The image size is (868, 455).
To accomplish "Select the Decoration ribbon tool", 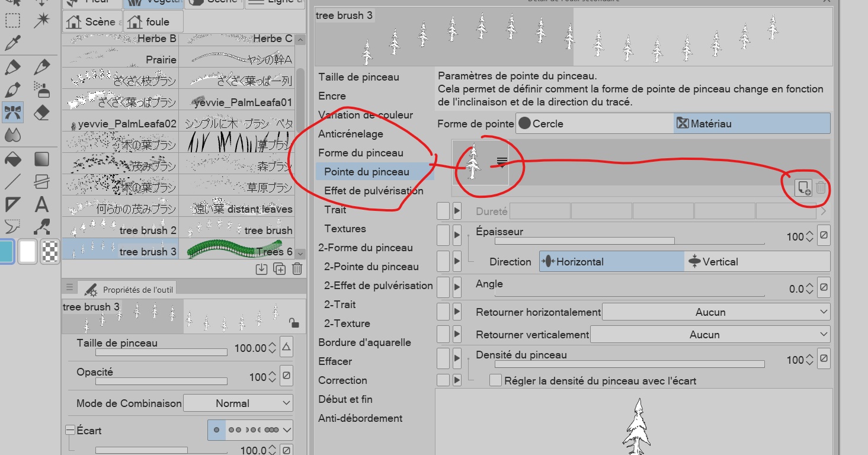I will (12, 113).
